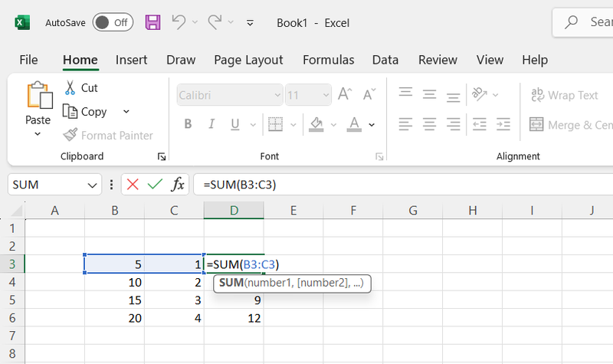
Task: Click the Center align icon
Action: click(x=430, y=124)
